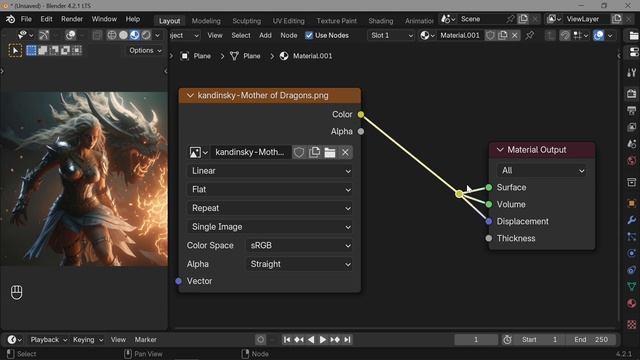This screenshot has width=640, height=360.
Task: Open the Flat projection dropdown
Action: (270, 189)
